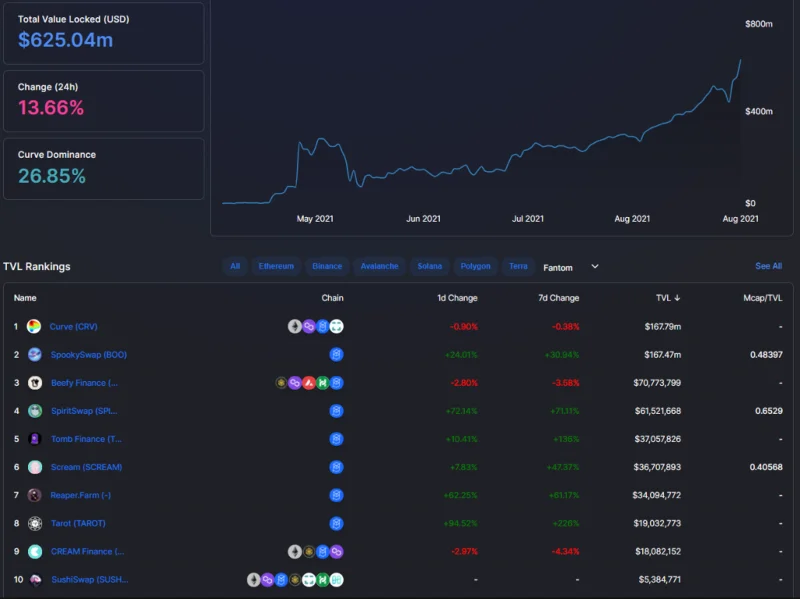800x599 pixels.
Task: Open the Tomb Finance protocol link
Action: click(86, 439)
